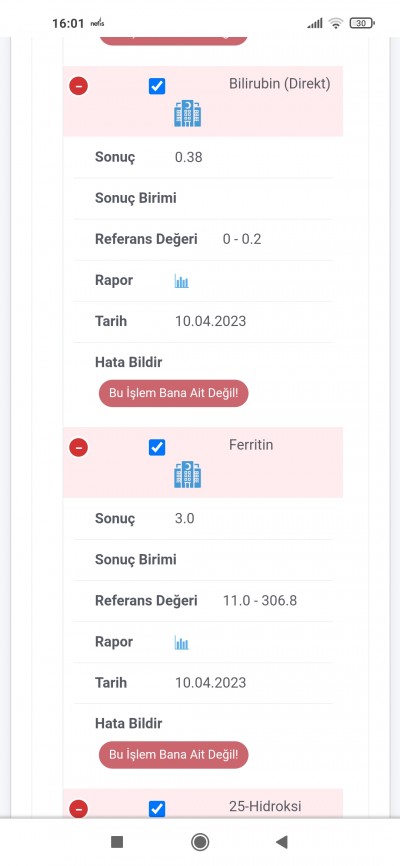This screenshot has width=400, height=866.
Task: Select the Ferritin test title
Action: click(x=251, y=445)
